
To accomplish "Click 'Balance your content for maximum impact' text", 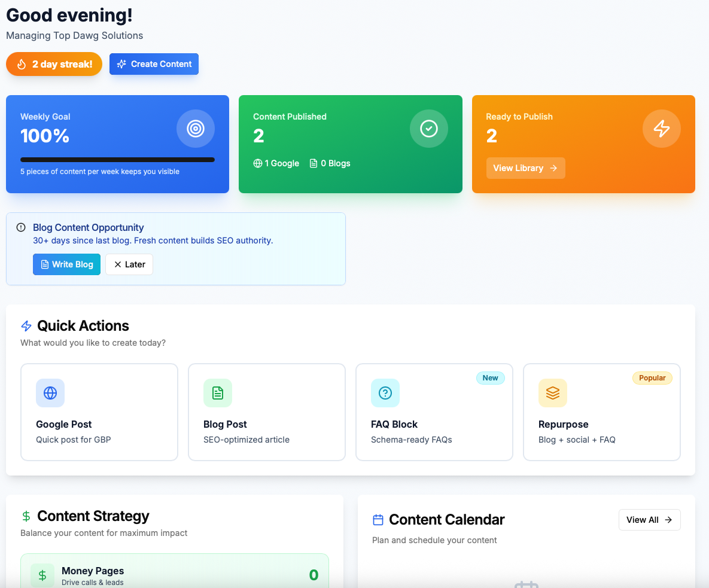I will click(x=104, y=533).
